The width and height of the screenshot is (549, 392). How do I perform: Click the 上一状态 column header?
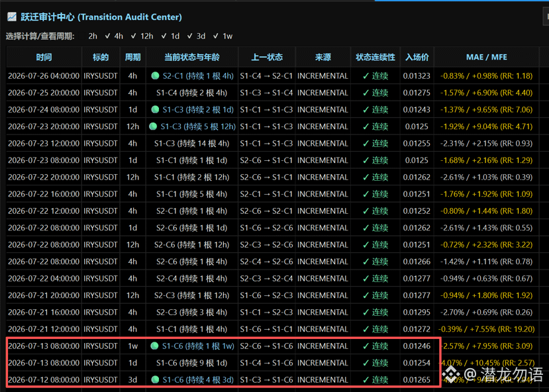[x=267, y=57]
